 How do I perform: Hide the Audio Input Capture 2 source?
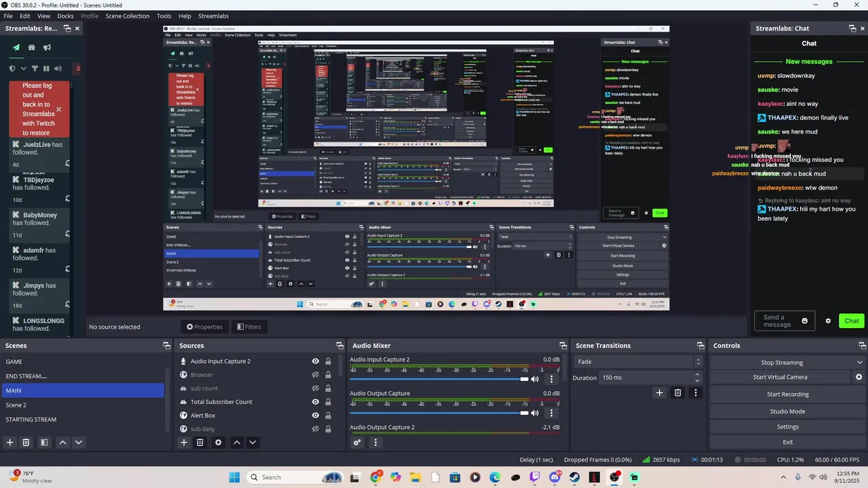pos(315,361)
